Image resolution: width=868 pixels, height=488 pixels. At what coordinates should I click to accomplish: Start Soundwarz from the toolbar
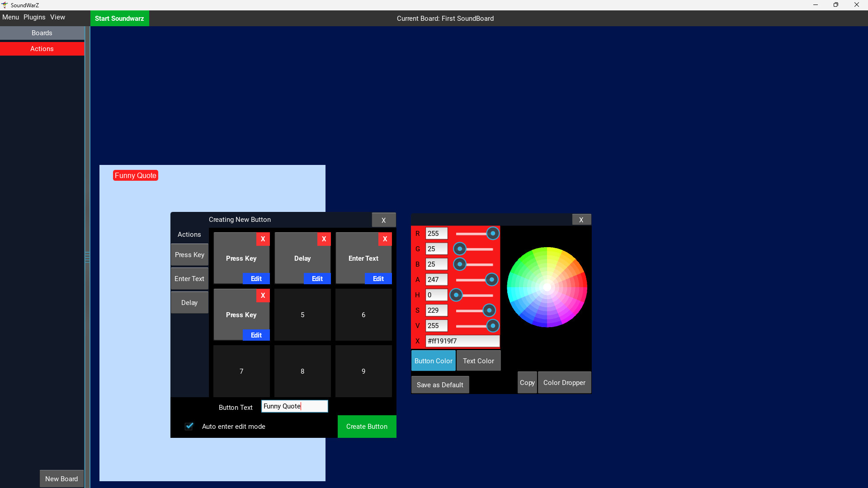[119, 18]
